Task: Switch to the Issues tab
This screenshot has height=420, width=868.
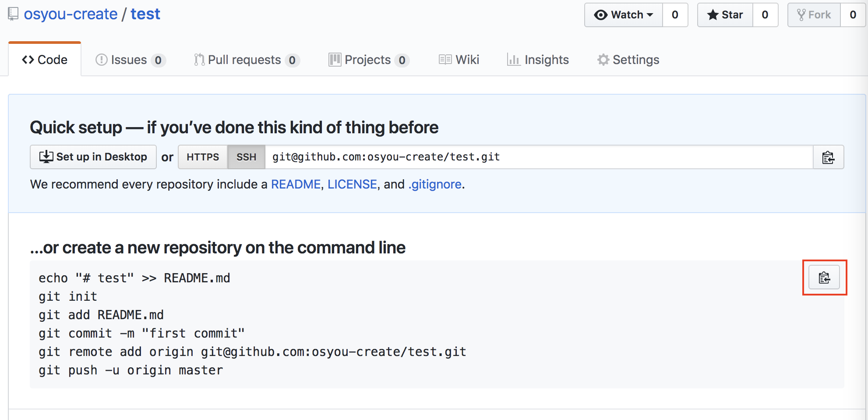Action: (x=131, y=60)
